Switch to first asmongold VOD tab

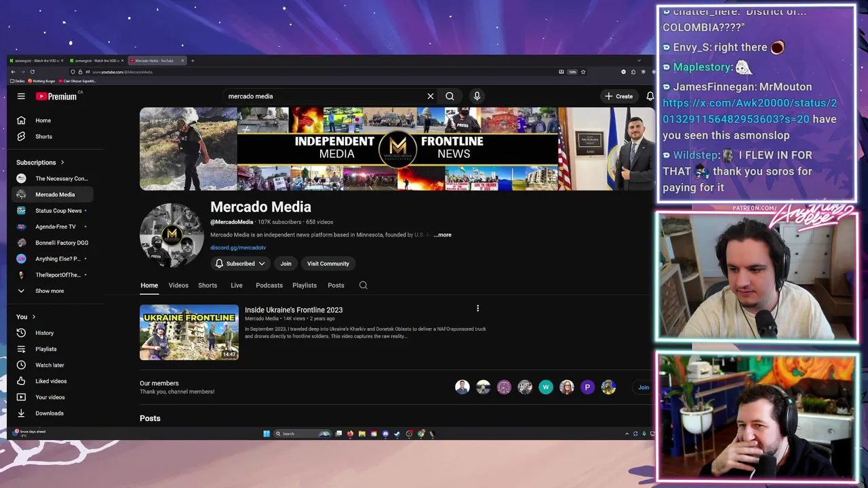[x=37, y=61]
